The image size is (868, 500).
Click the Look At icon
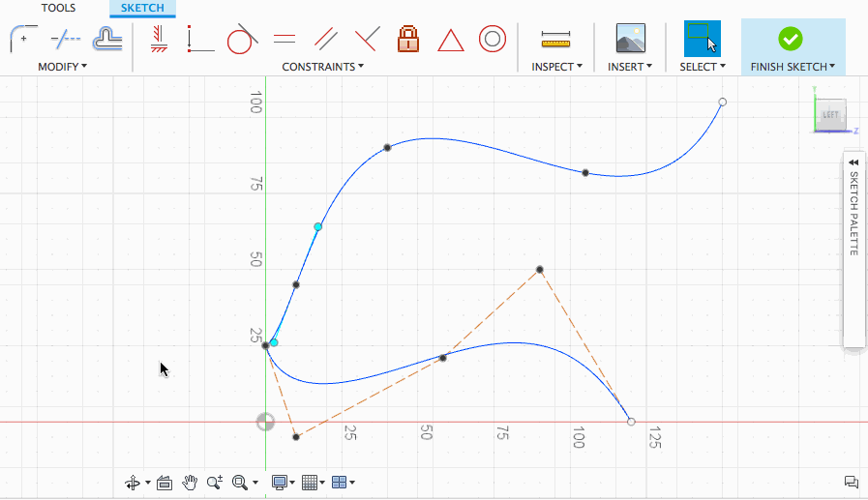pyautogui.click(x=165, y=483)
